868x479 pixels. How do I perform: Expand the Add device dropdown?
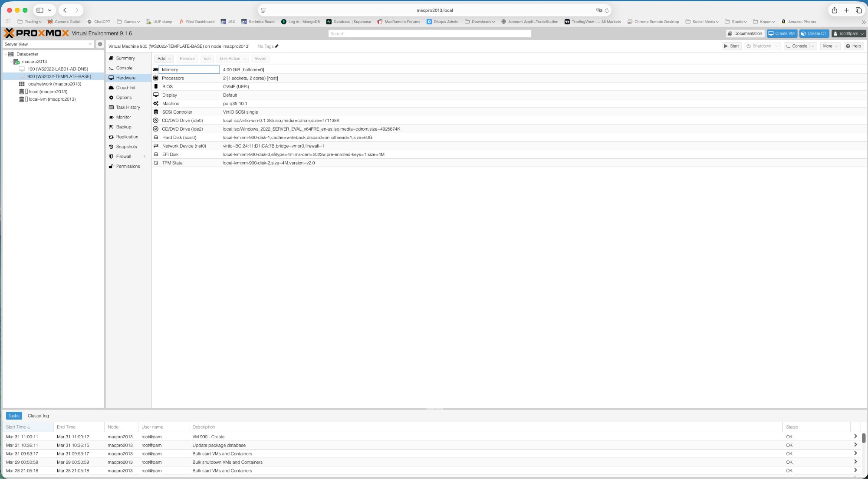(164, 58)
